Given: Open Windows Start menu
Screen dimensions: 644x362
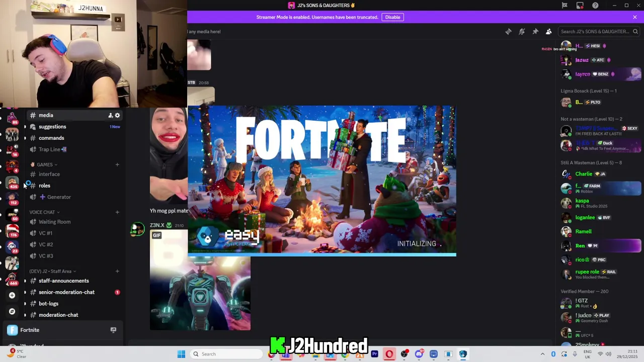Looking at the screenshot, I should [181, 354].
